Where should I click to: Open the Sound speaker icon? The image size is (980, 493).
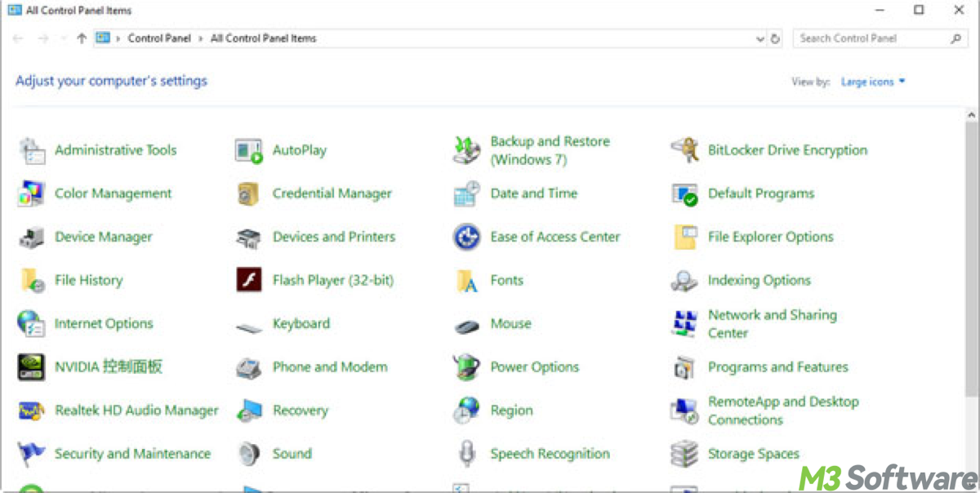coord(249,453)
